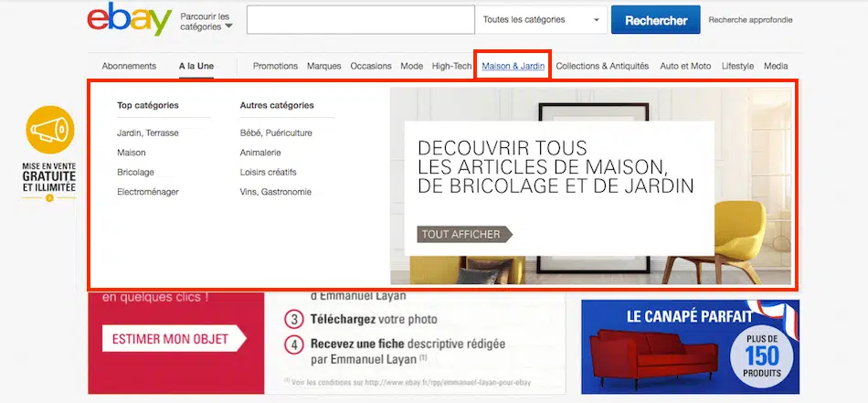Select the Electroménager category link
The image size is (868, 403).
(x=148, y=192)
